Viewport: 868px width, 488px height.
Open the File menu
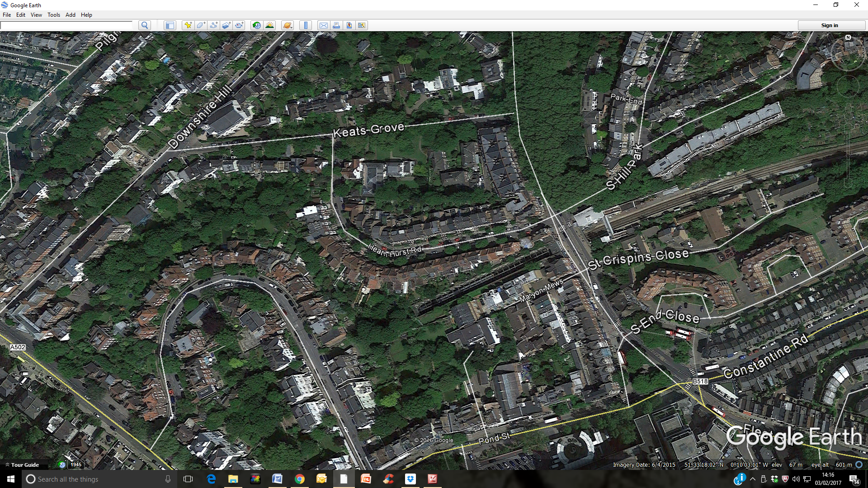click(x=7, y=15)
